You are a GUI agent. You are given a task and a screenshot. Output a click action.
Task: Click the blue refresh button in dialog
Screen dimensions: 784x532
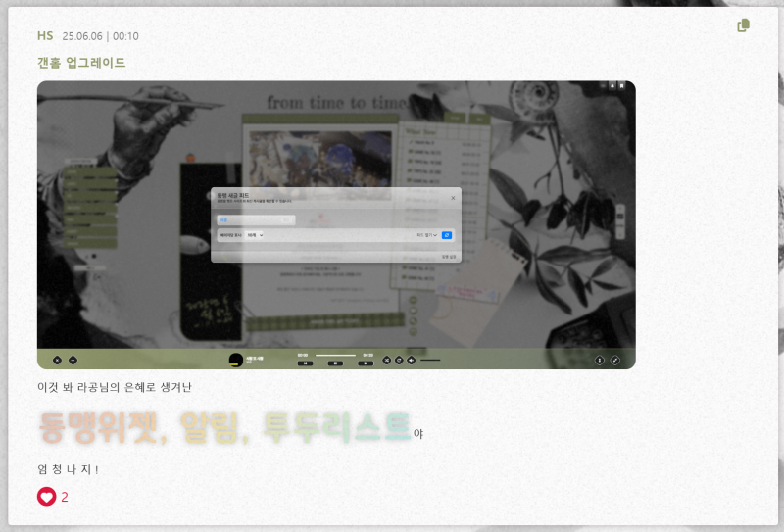coord(447,235)
